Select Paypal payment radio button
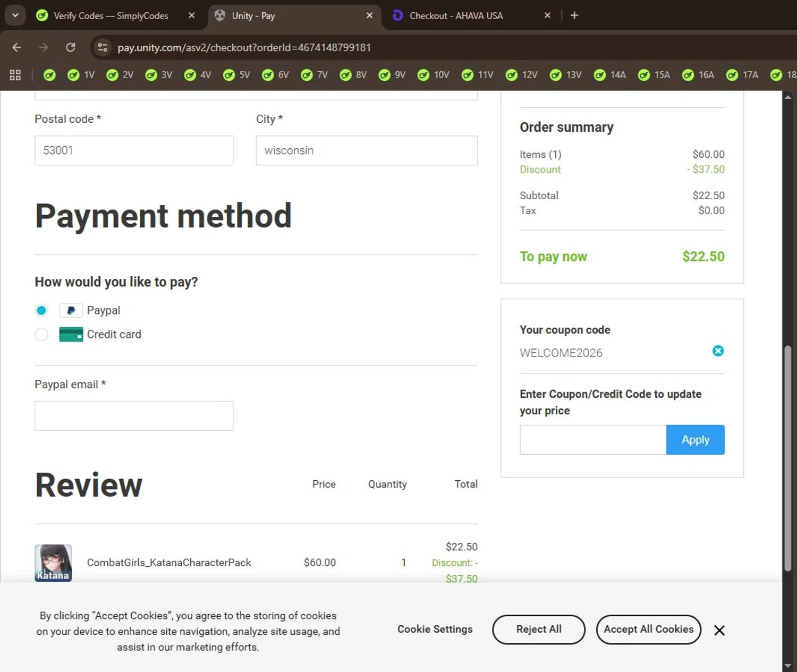This screenshot has width=797, height=672. pyautogui.click(x=41, y=310)
